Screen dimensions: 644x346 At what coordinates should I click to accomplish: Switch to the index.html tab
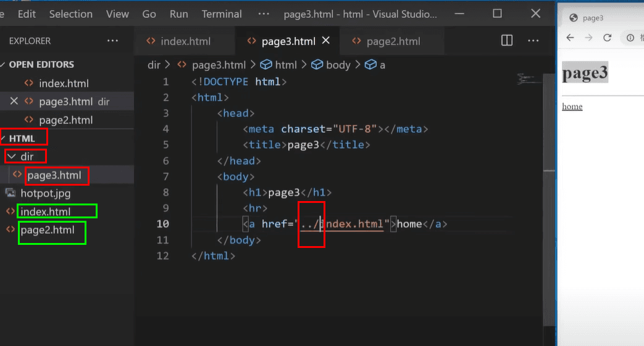coord(185,41)
